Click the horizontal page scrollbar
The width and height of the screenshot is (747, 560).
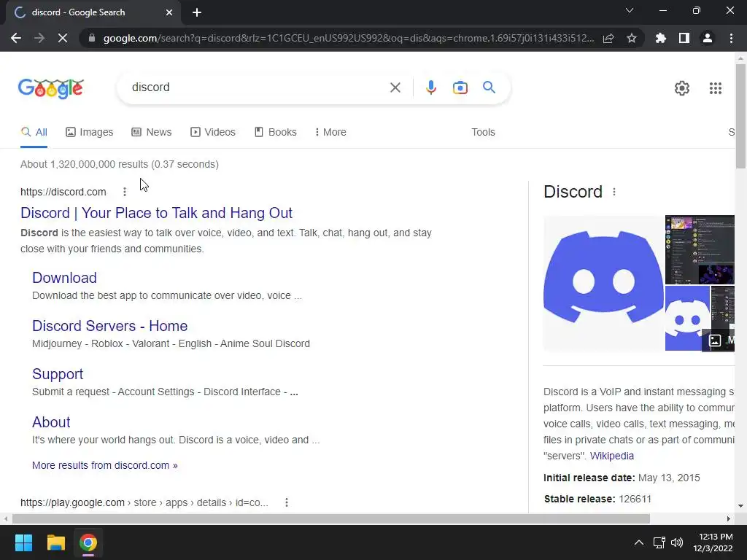[331, 518]
